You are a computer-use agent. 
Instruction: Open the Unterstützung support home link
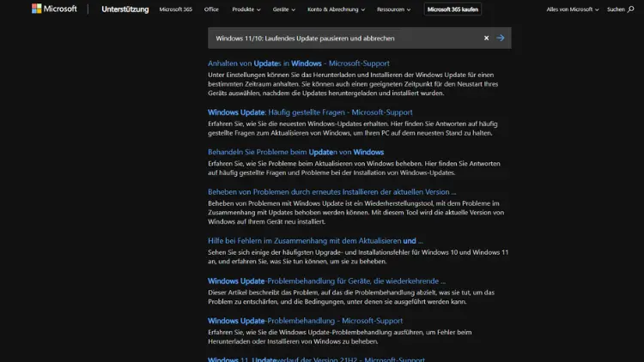pyautogui.click(x=125, y=9)
